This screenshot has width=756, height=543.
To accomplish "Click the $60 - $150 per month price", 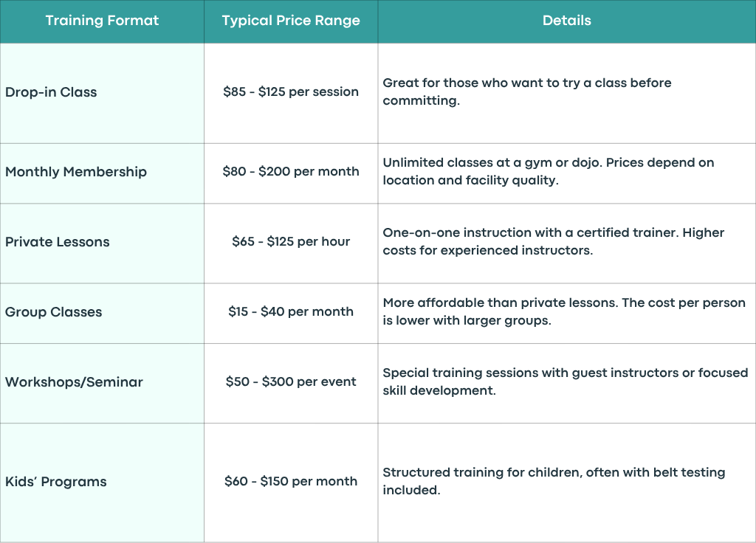I will [x=291, y=481].
